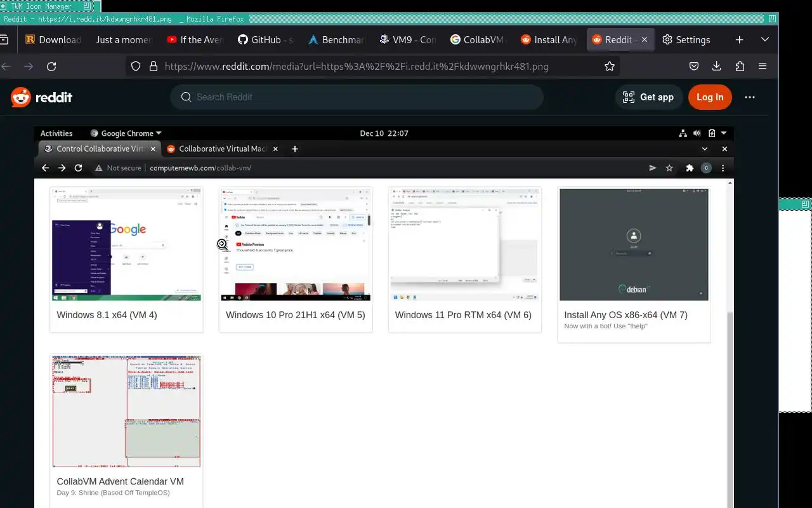812x508 pixels.
Task: Click background window's TWM titlebar icon
Action: coord(806,204)
